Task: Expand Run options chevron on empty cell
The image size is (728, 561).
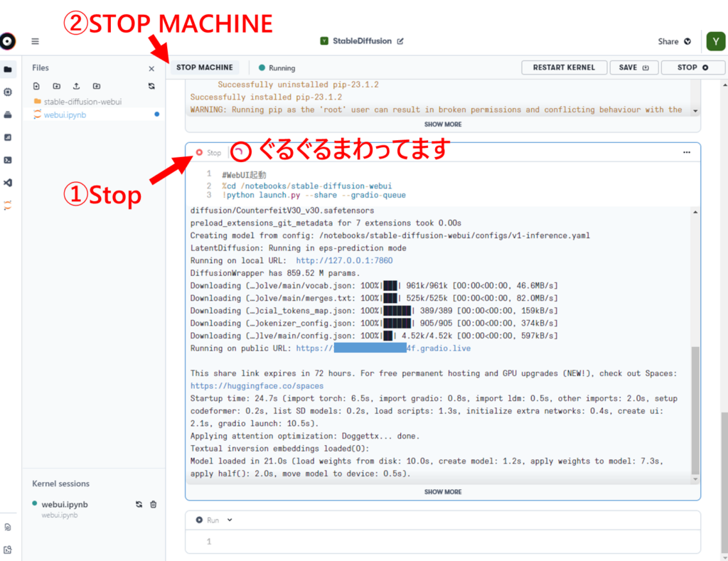Action: coord(230,520)
